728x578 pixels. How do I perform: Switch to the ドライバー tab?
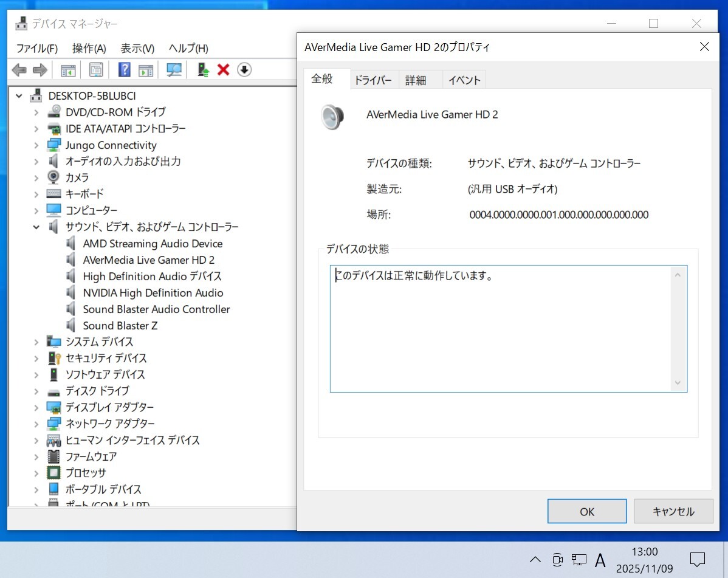(x=373, y=80)
